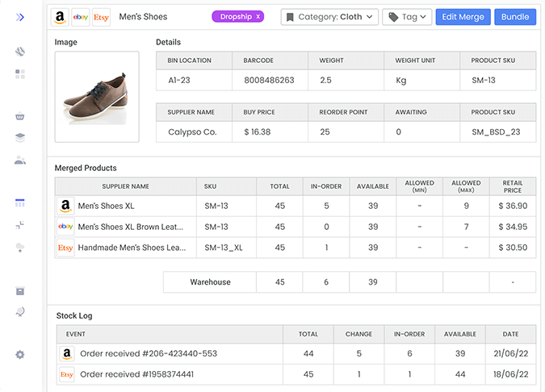Viewport: 545px width, 392px height.
Task: Select SKU SM-13_XL cell
Action: tap(226, 248)
